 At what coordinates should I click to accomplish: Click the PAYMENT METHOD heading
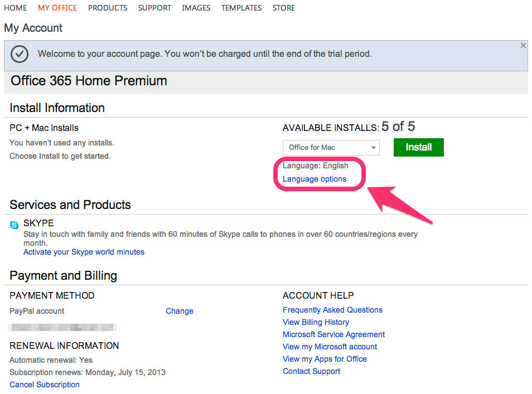click(x=52, y=296)
